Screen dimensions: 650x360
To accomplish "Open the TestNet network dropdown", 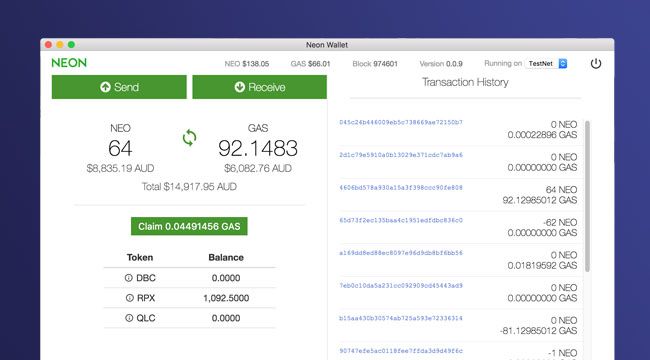I will pyautogui.click(x=546, y=63).
